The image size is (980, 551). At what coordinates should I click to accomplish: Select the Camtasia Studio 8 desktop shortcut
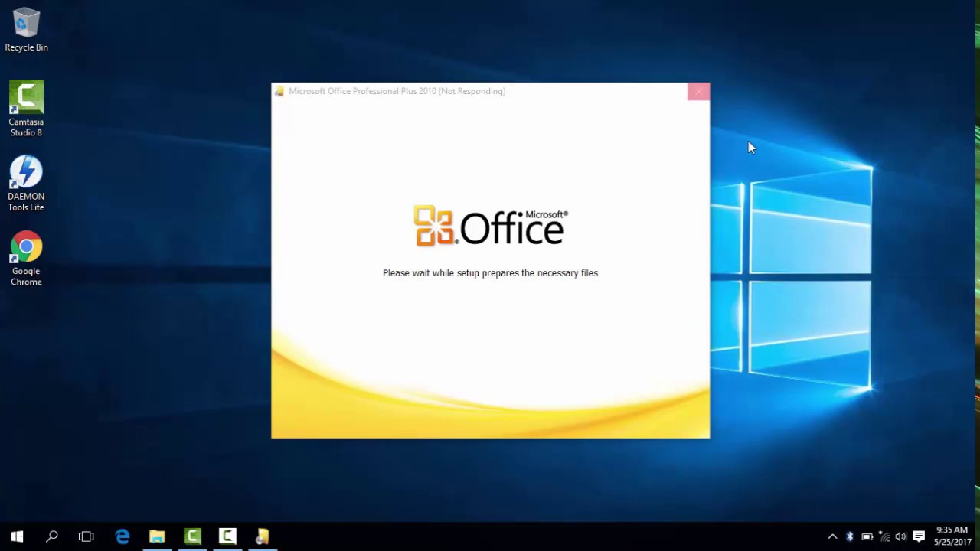pos(26,109)
